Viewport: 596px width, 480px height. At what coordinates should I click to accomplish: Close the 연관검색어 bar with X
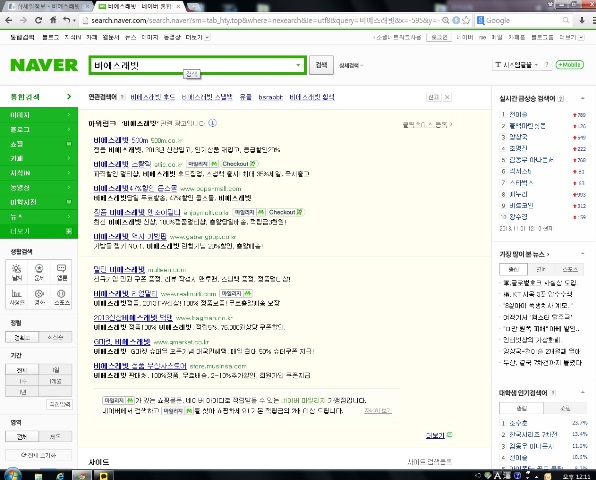point(447,97)
